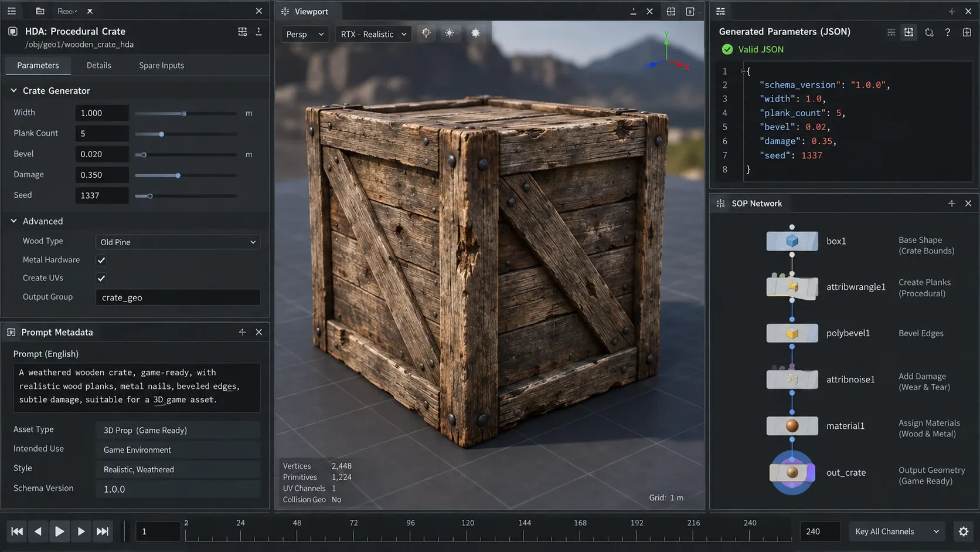Click the Damage slider handle
The width and height of the screenshot is (980, 552).
[178, 175]
